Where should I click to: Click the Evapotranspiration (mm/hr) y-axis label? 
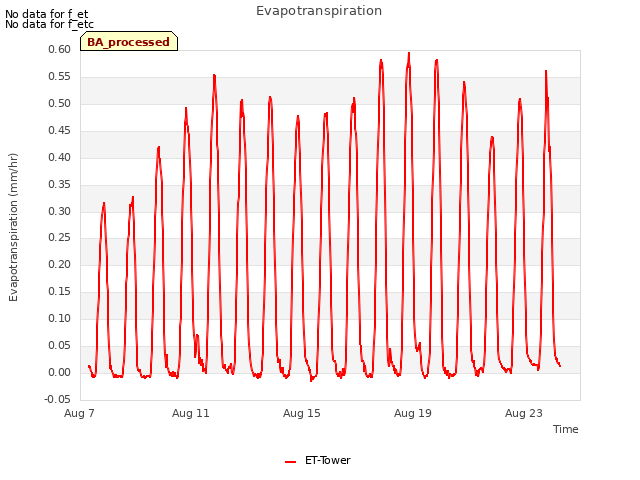click(x=13, y=227)
